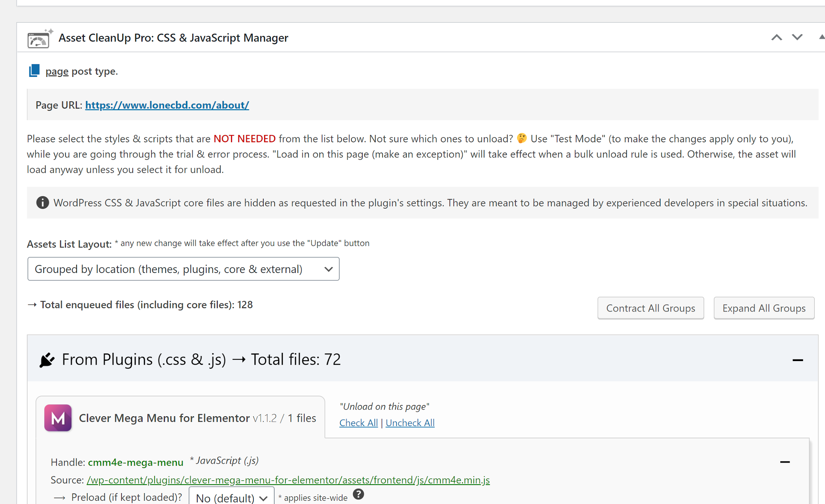Move the meta box up with the chevron
The height and width of the screenshot is (504, 825).
(776, 38)
